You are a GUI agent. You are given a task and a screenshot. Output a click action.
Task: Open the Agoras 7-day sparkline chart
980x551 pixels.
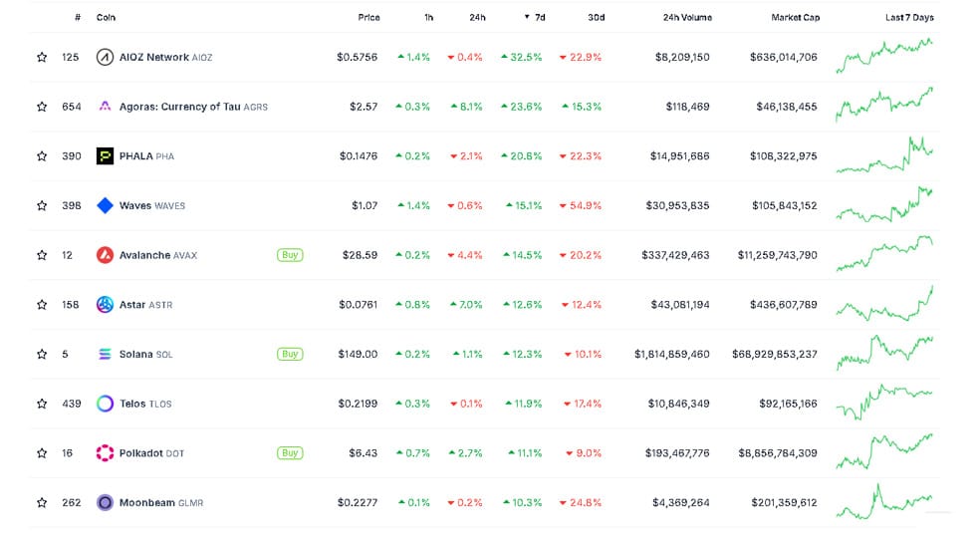tap(884, 104)
